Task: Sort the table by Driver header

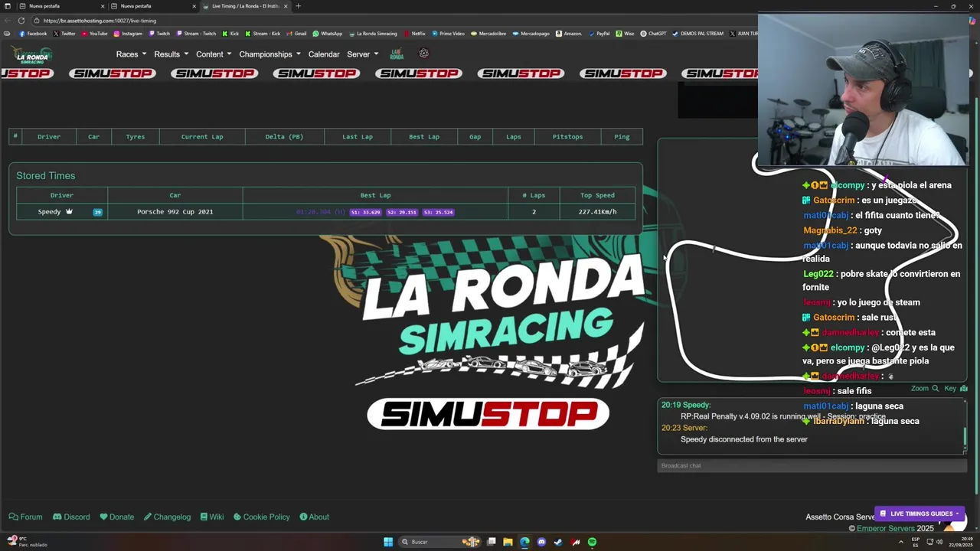Action: [49, 137]
